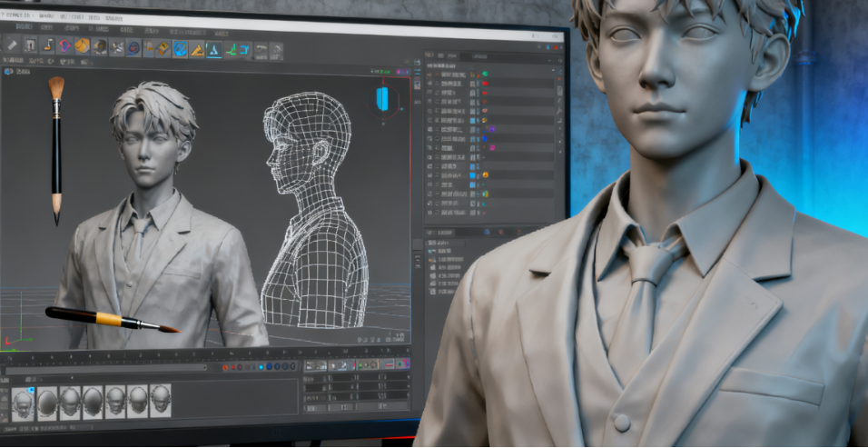The width and height of the screenshot is (868, 448).
Task: Click the gray sparkle tool icon
Action: coord(117,46)
